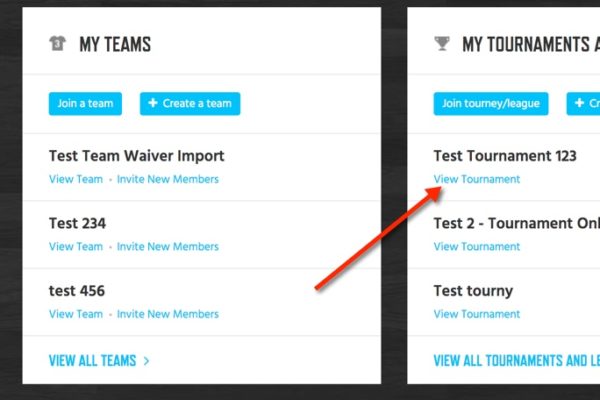Select the Test Team Waiver Import title

[x=137, y=156]
